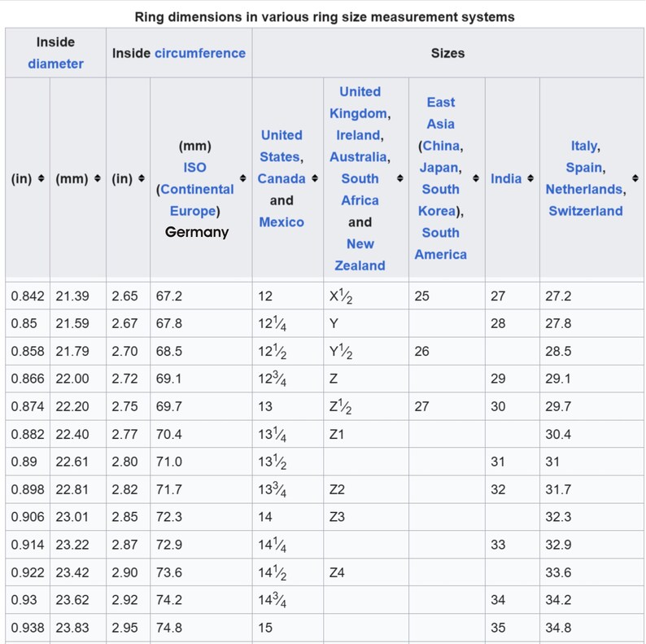This screenshot has height=644, width=646.
Task: Open the circumference link
Action: [x=200, y=53]
